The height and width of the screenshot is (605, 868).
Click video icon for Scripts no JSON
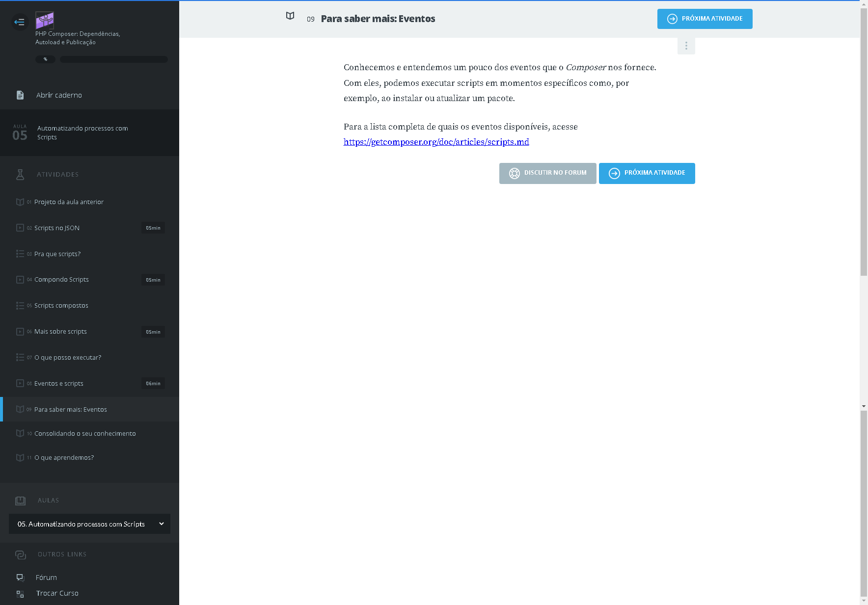[x=20, y=228]
